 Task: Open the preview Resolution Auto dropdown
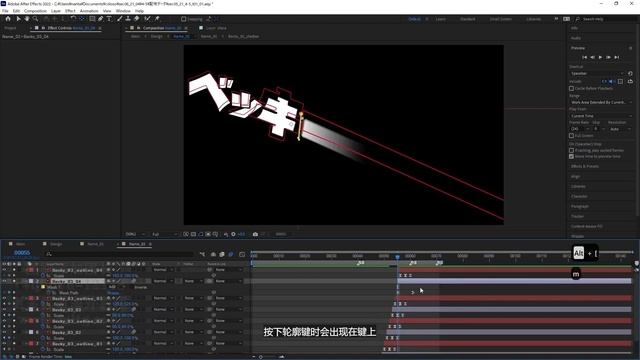pyautogui.click(x=620, y=129)
